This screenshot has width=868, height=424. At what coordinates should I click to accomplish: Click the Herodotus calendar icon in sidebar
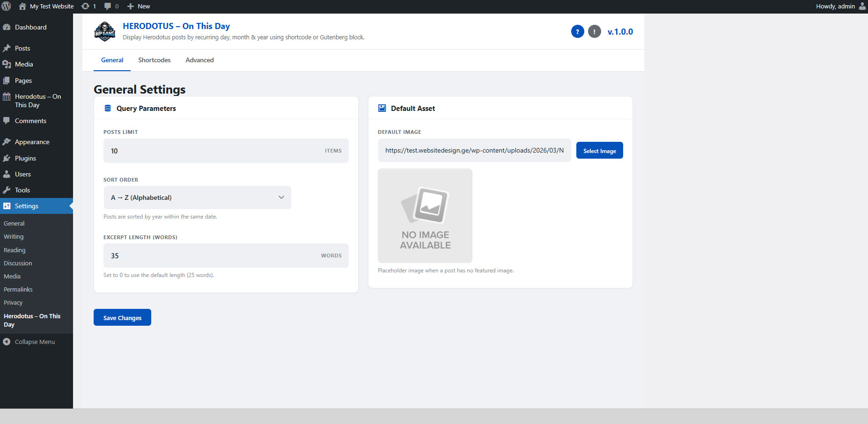click(7, 97)
